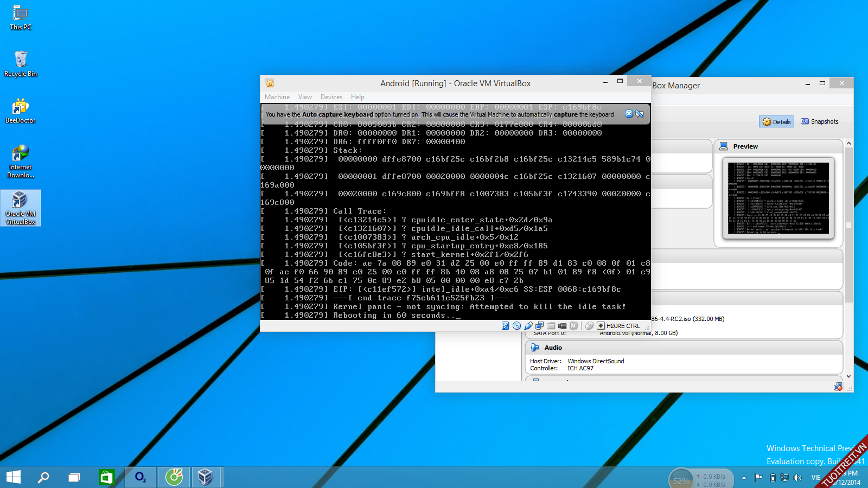Switch to Details view in Manager
Screen dimensions: 868x488
pyautogui.click(x=776, y=122)
